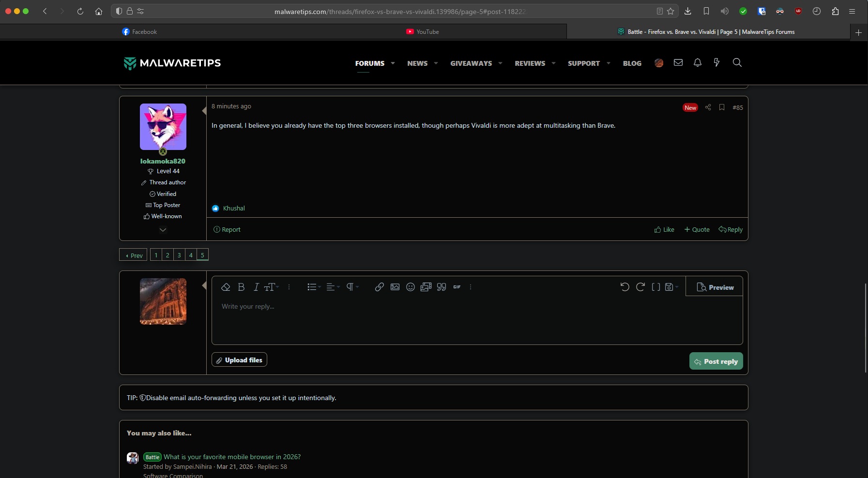Click the eraser remove-formatting icon in the editor
The width and height of the screenshot is (868, 478).
226,287
